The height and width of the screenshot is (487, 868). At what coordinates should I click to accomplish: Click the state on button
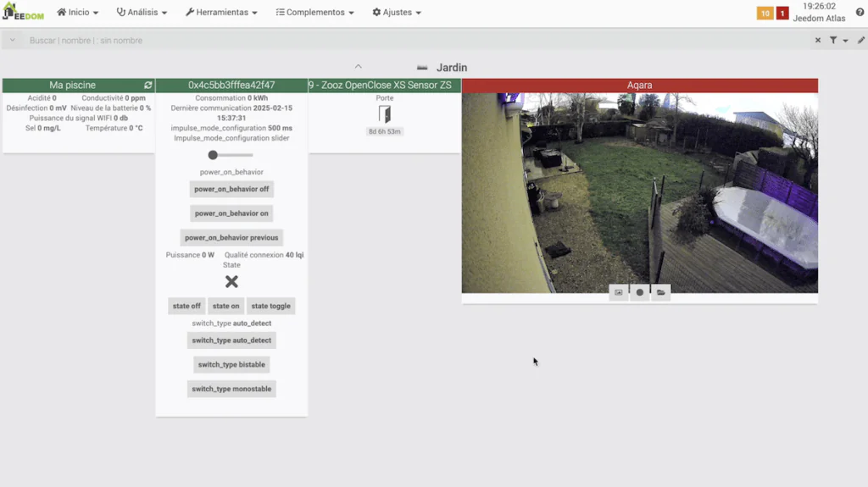(225, 306)
